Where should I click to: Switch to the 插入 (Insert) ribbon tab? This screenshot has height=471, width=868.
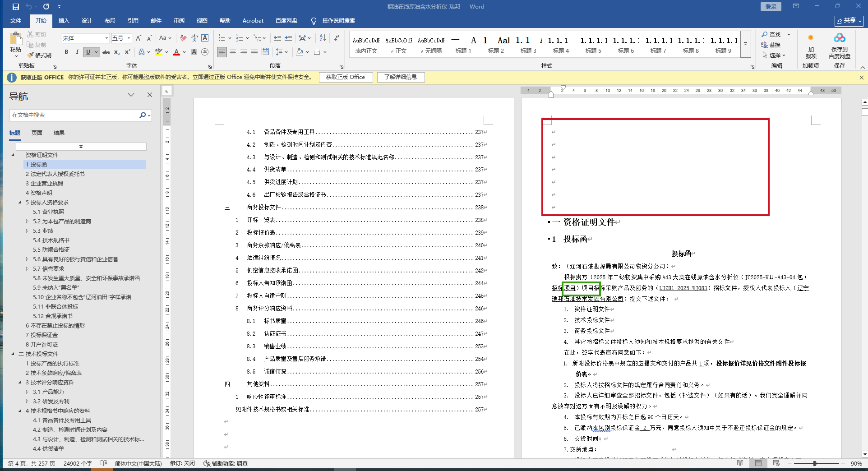(64, 21)
